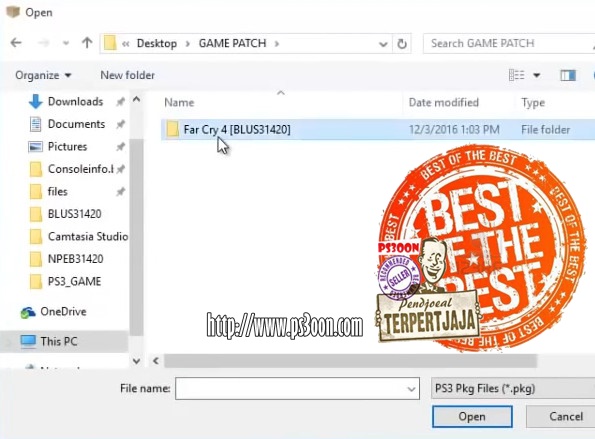
Task: Open the Organize menu
Action: [43, 75]
